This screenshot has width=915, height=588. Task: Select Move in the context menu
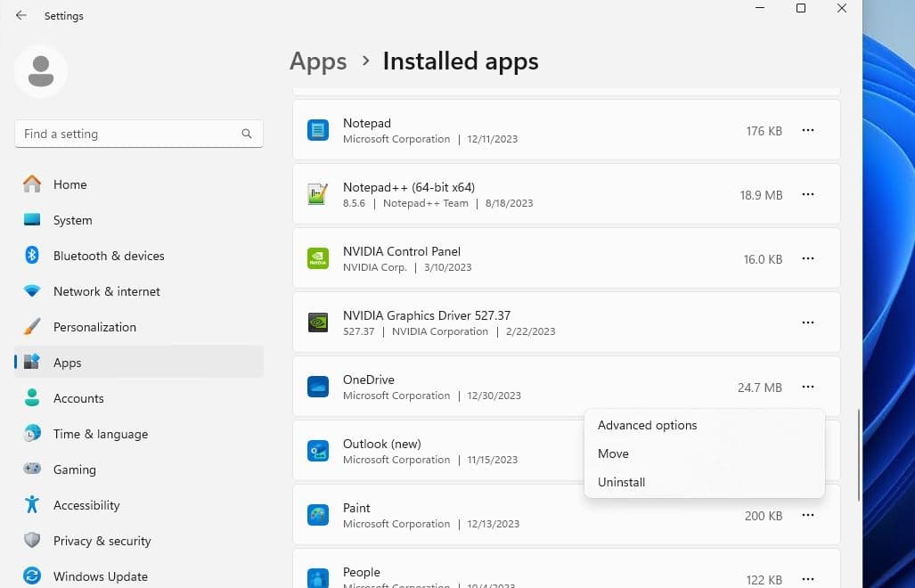tap(705, 453)
